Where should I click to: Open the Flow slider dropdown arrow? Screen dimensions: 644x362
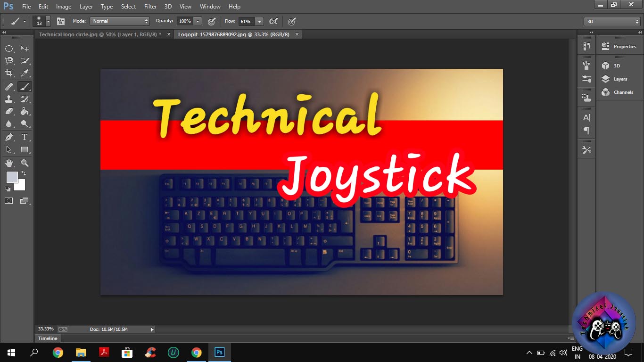click(x=259, y=21)
